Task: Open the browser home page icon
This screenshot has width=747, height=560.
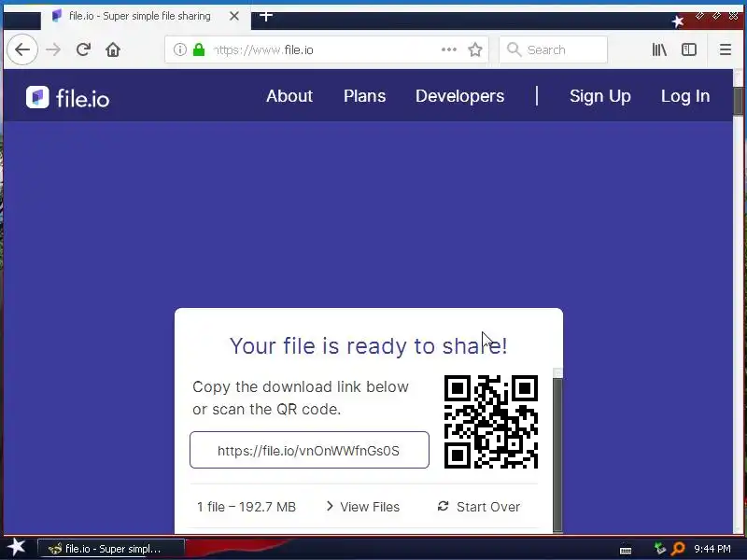Action: click(113, 49)
